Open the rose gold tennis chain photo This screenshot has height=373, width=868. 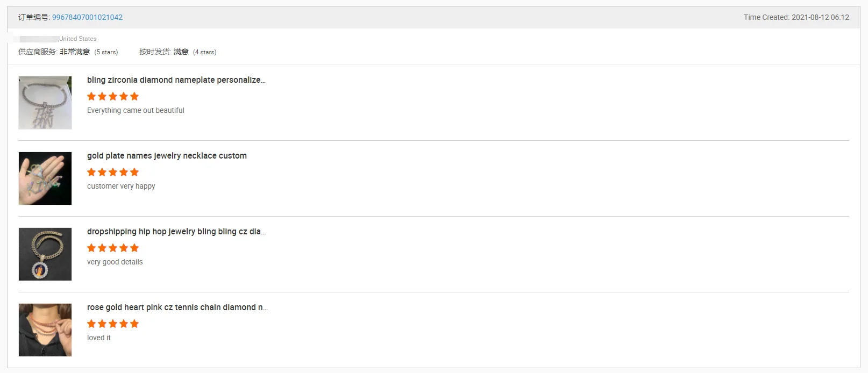(45, 330)
